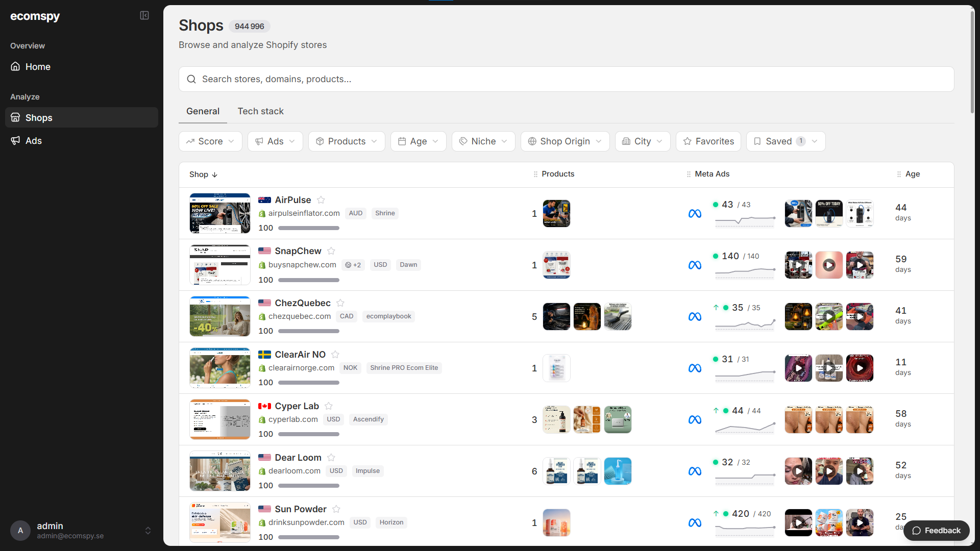Click the Meta icon in the SnapChew row
980x551 pixels.
pos(695,265)
